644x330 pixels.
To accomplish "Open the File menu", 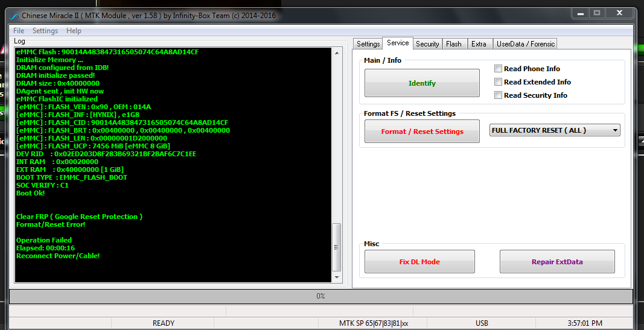I will (19, 31).
